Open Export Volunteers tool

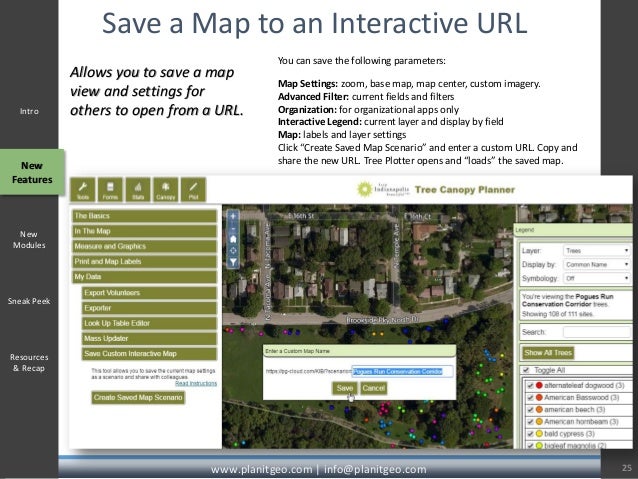pyautogui.click(x=149, y=293)
